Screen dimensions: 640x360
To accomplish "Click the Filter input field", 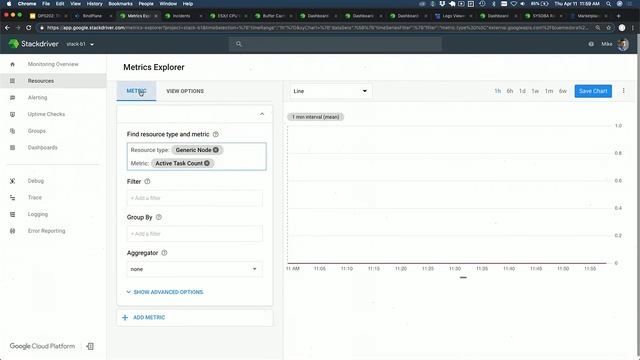I will click(x=194, y=198).
